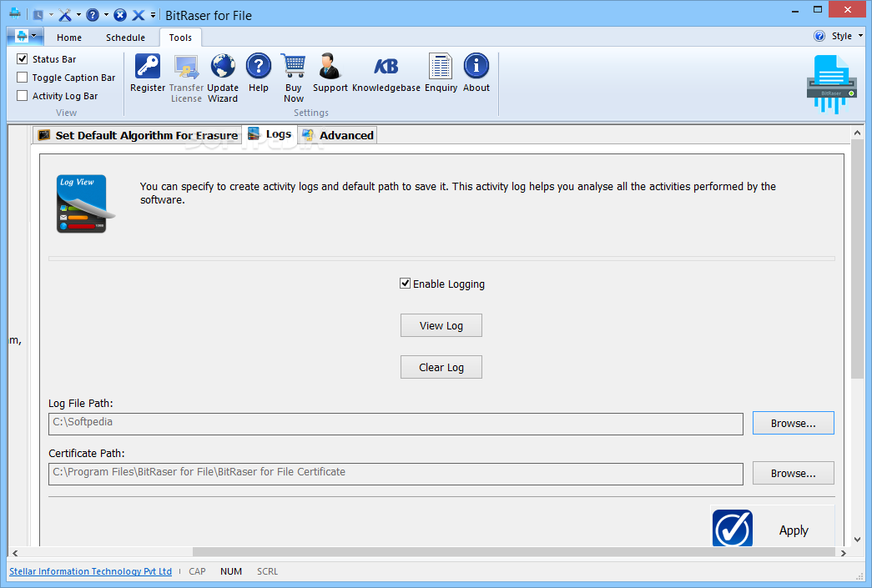Open Help from the ribbon
872x588 pixels.
click(259, 66)
